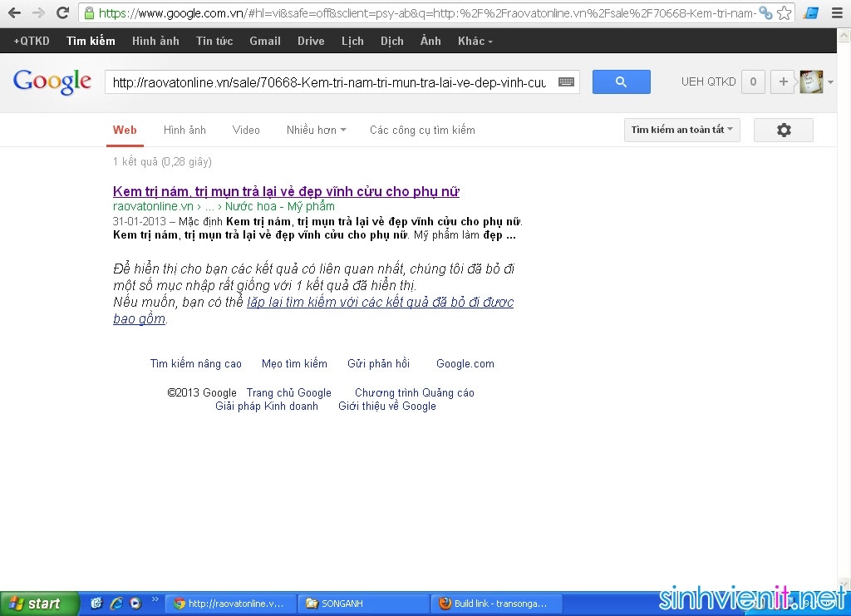Go back using the browser back arrow

tap(15, 12)
